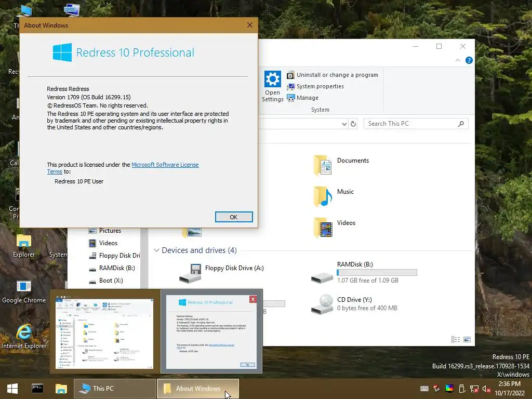Open the network disconnected tray icon
The image size is (532, 399).
tap(474, 389)
